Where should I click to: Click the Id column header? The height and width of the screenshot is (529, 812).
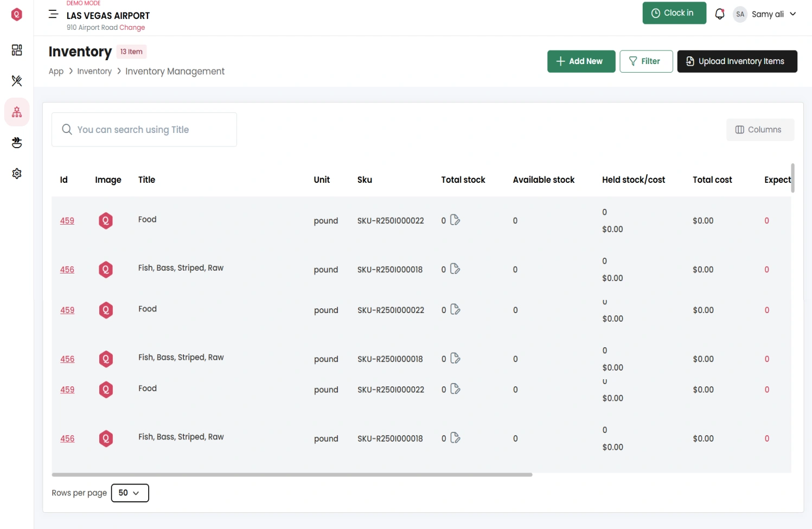tap(64, 180)
